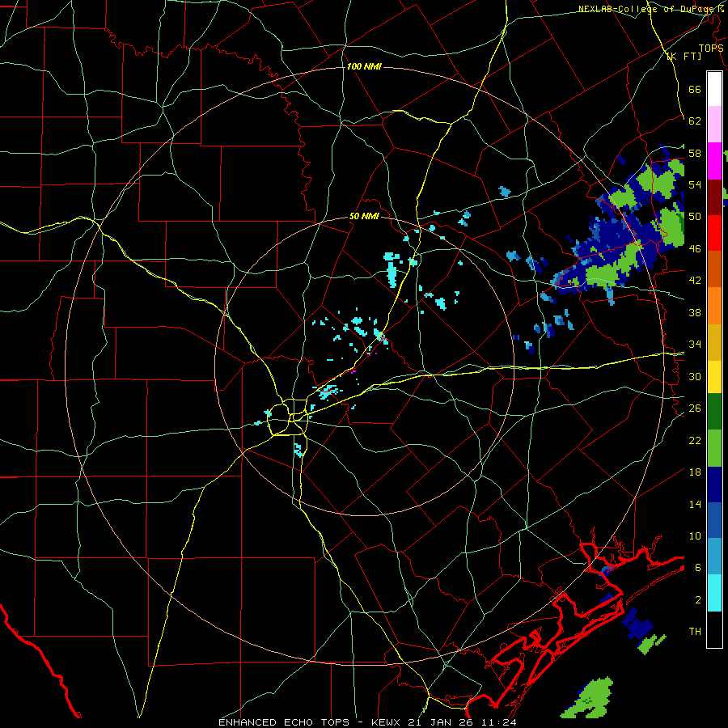Pick the navy blue legend swatch
The image size is (728, 728).
point(714,485)
